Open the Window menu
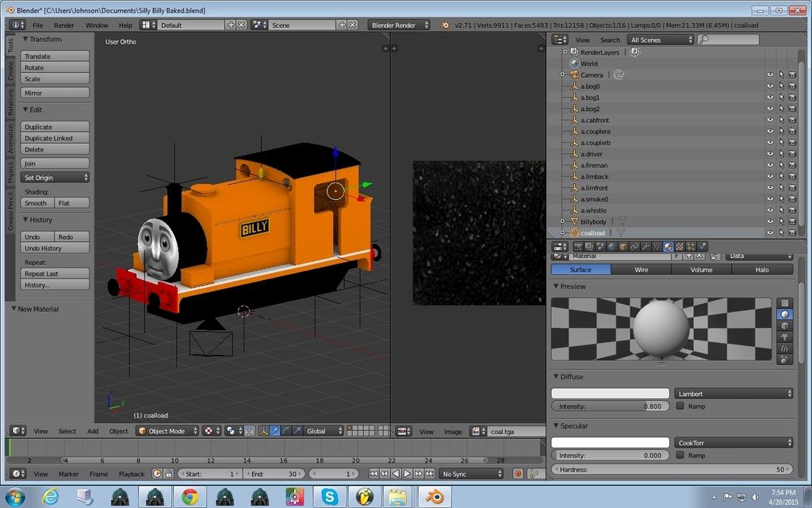 tap(96, 25)
